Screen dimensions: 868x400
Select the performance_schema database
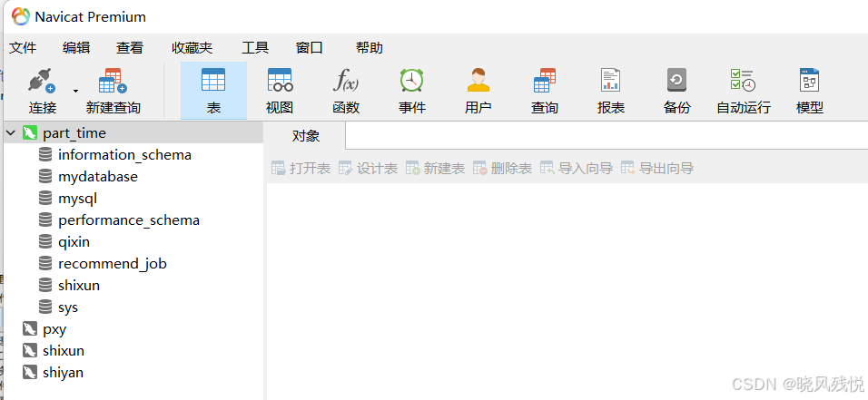tap(128, 220)
